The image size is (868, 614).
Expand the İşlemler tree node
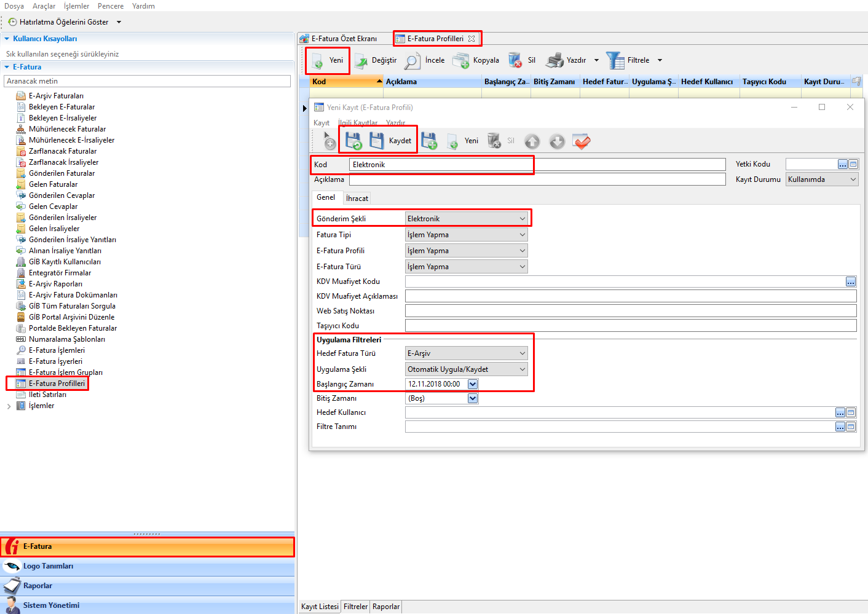[x=9, y=406]
